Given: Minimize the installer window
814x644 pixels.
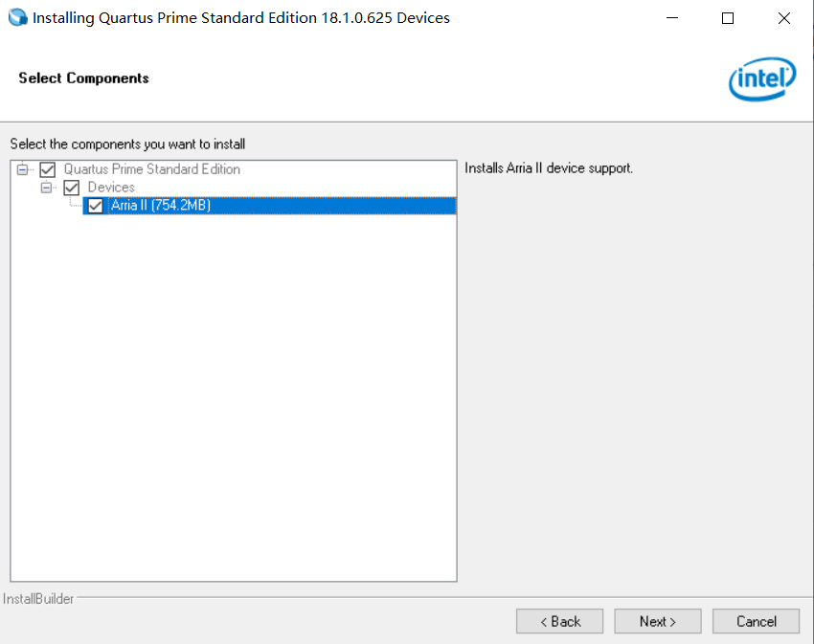Looking at the screenshot, I should pos(672,18).
